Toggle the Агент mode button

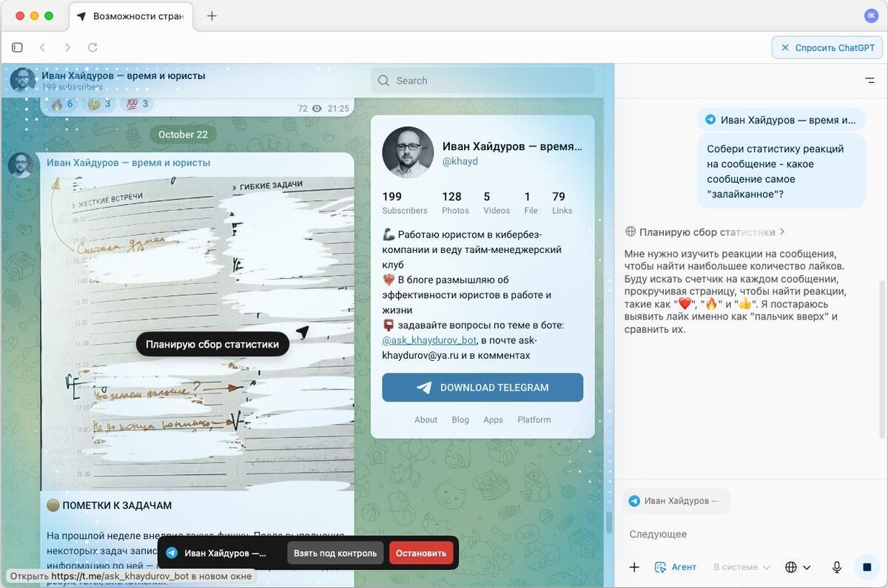[x=676, y=567]
